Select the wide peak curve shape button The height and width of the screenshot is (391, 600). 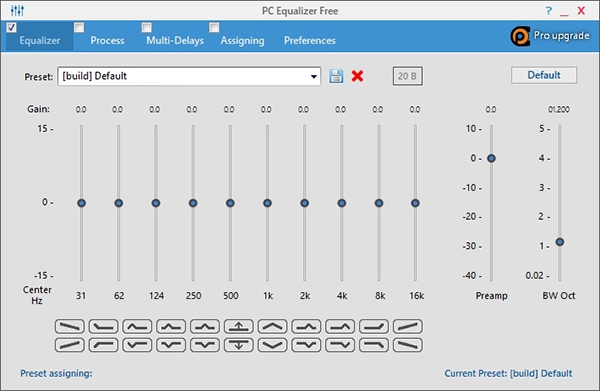pyautogui.click(x=272, y=326)
